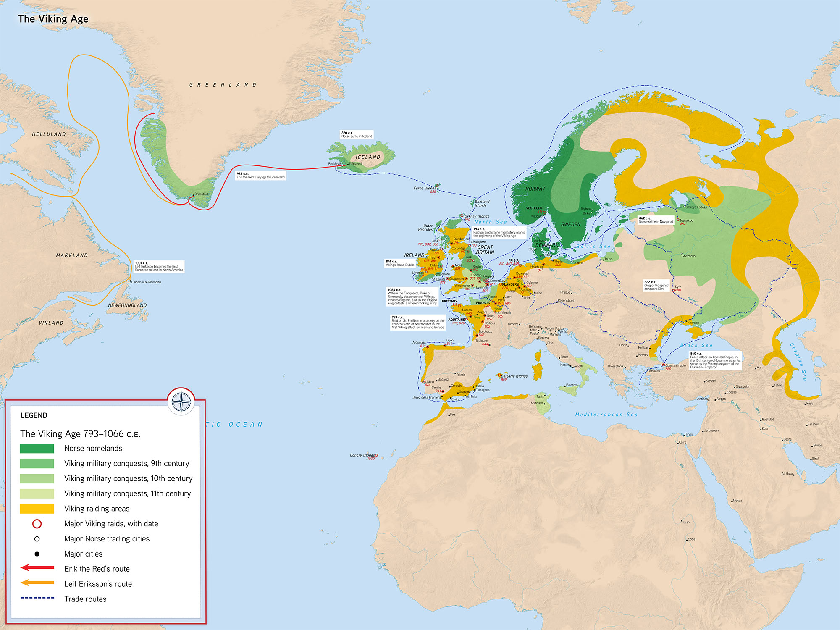Click the Major Norse trading cities symbol

pyautogui.click(x=37, y=539)
